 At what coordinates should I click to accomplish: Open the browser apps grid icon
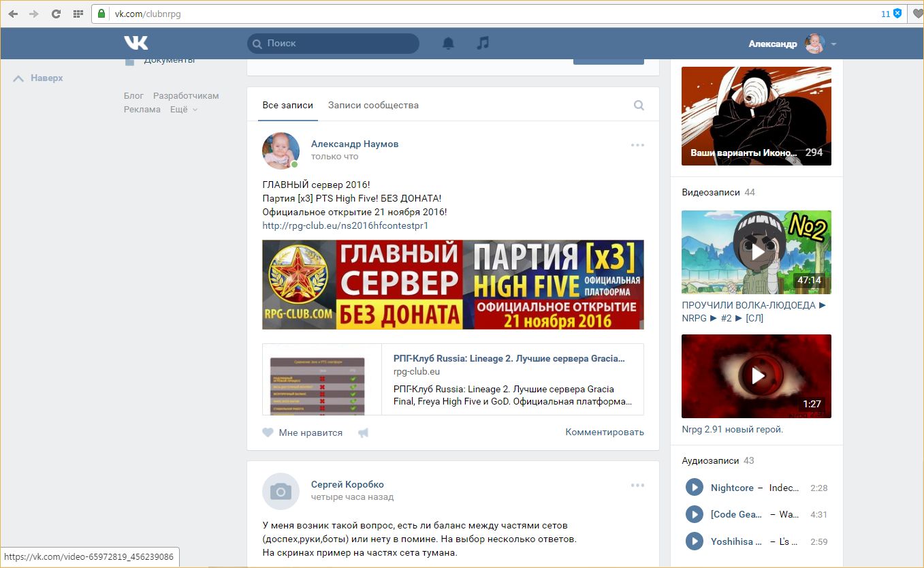pyautogui.click(x=78, y=14)
